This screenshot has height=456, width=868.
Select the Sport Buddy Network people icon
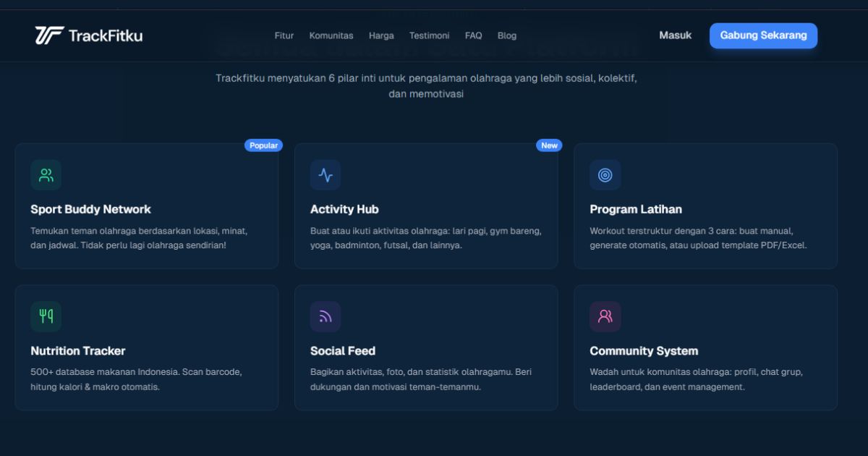point(46,174)
